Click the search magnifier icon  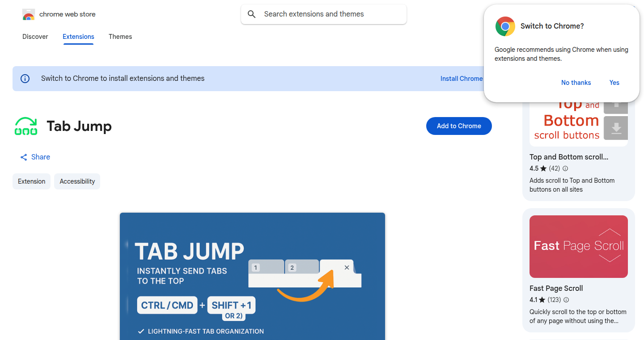[252, 14]
